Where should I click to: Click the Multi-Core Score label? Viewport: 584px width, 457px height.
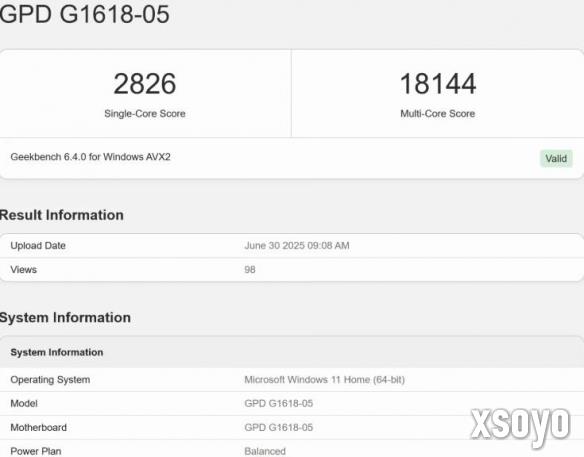click(x=438, y=114)
